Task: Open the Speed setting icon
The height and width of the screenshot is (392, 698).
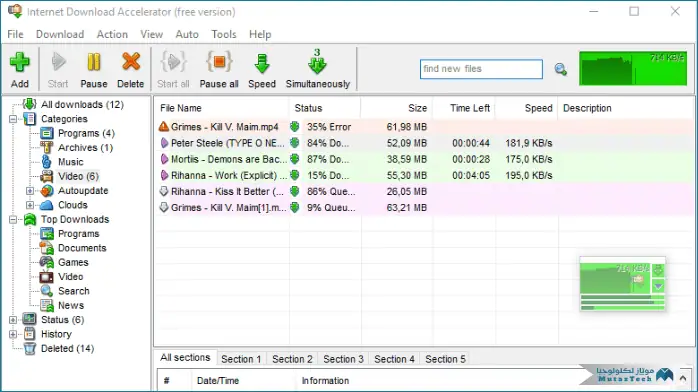Action: [x=262, y=64]
